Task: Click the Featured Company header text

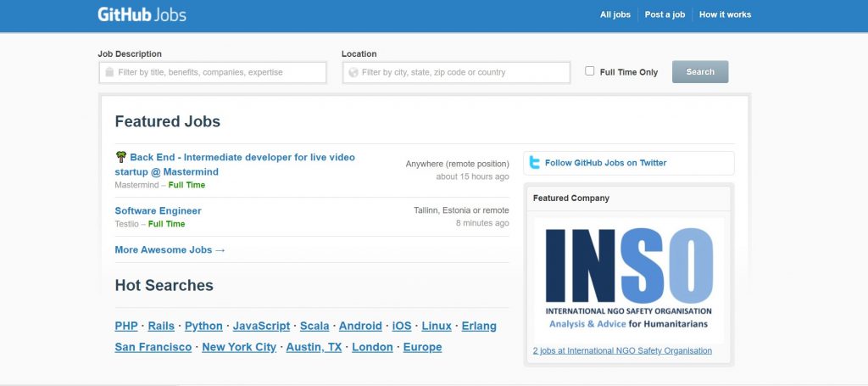Action: coord(571,199)
